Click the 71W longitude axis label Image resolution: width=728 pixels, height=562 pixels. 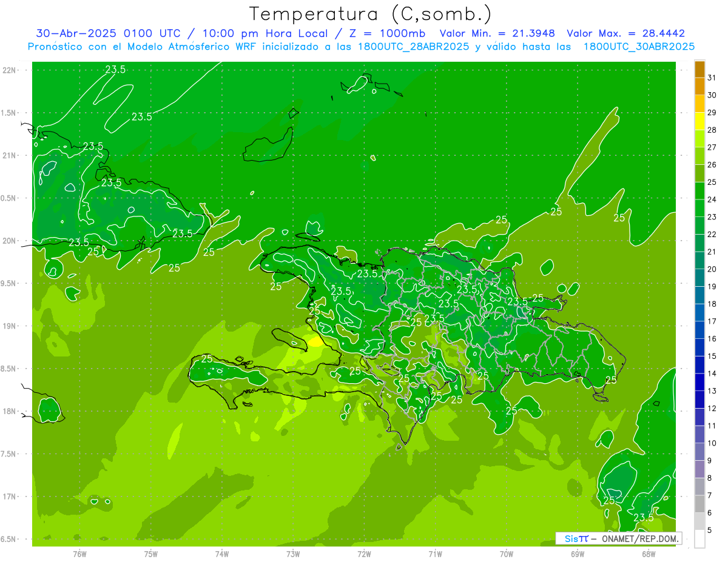[435, 555]
